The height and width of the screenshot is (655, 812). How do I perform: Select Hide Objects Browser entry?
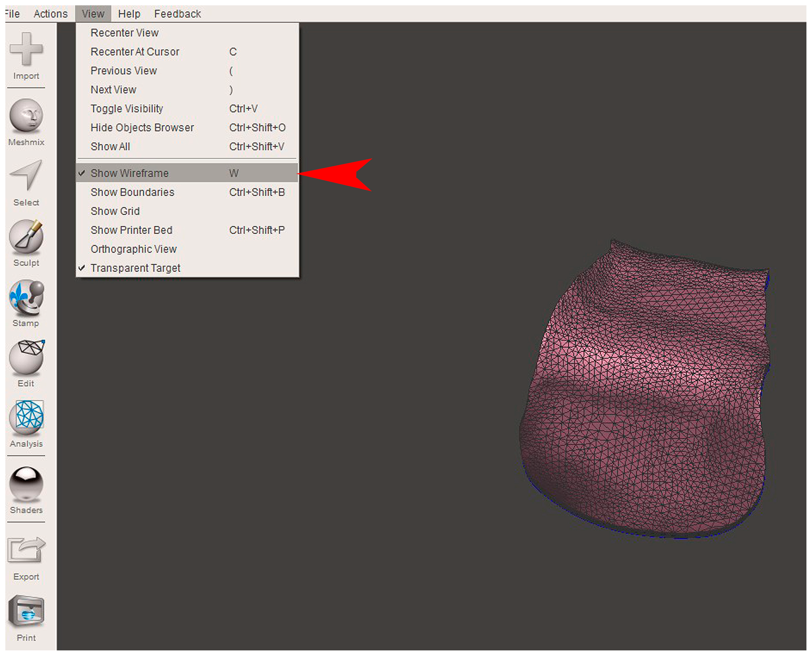(x=142, y=128)
